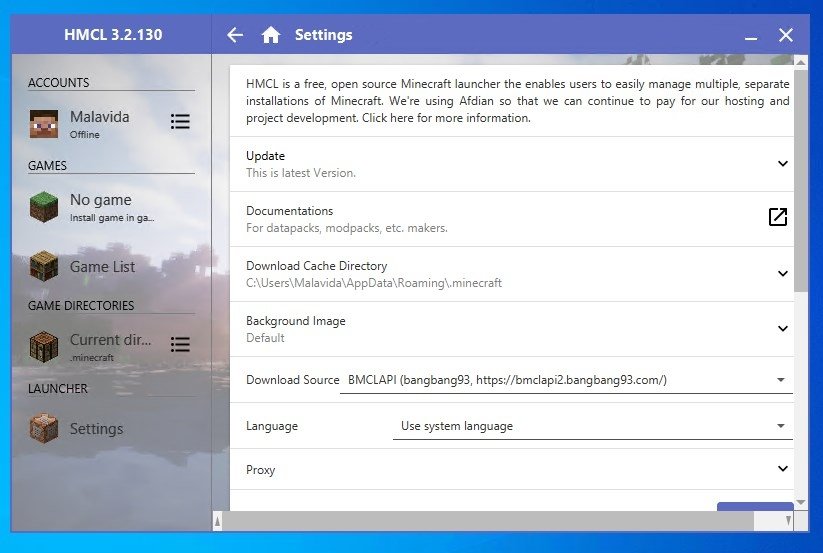
Task: Open the home screen via house icon
Action: (x=271, y=35)
